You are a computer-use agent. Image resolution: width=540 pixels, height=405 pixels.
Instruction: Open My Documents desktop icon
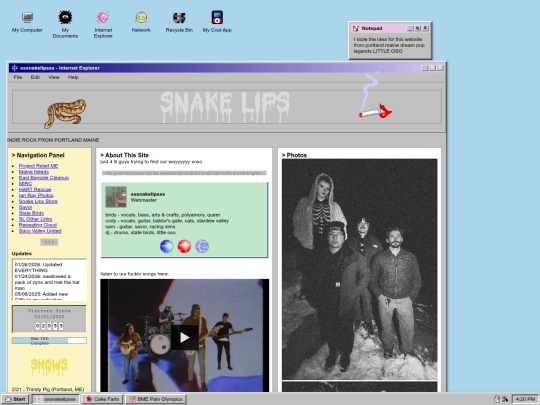coord(65,24)
